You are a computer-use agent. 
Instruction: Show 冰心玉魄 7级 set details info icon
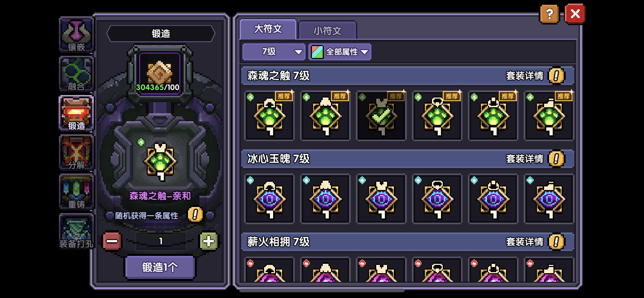pyautogui.click(x=556, y=159)
